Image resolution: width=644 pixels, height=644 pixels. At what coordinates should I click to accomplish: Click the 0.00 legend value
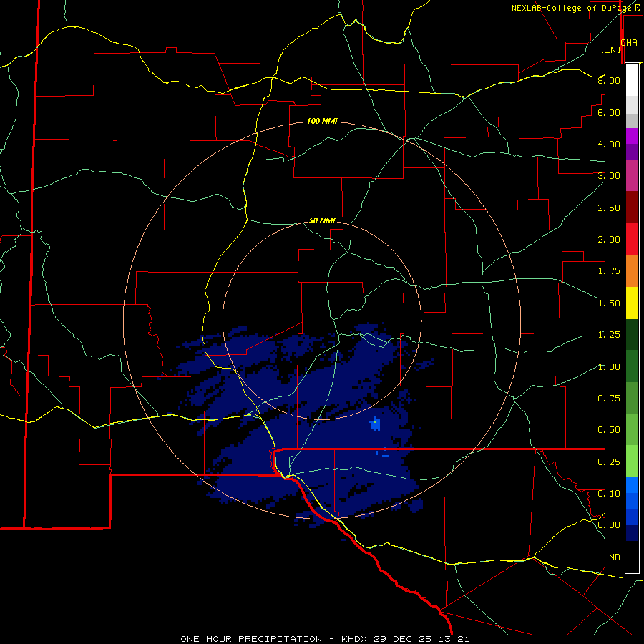click(609, 525)
